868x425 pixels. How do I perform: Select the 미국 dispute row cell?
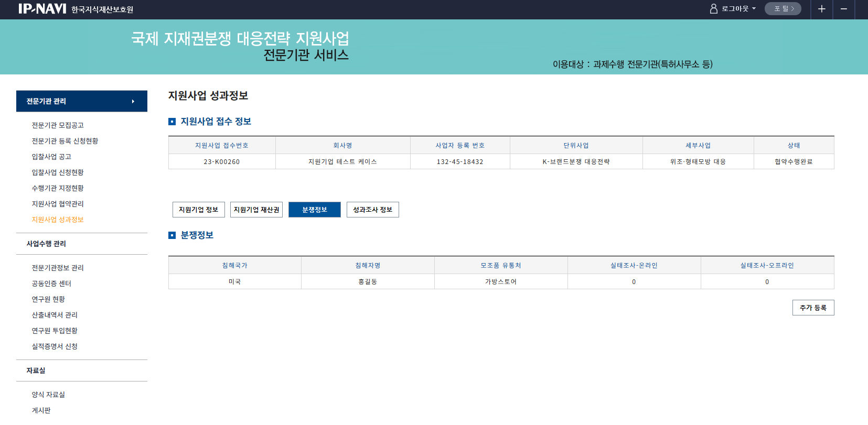point(234,282)
